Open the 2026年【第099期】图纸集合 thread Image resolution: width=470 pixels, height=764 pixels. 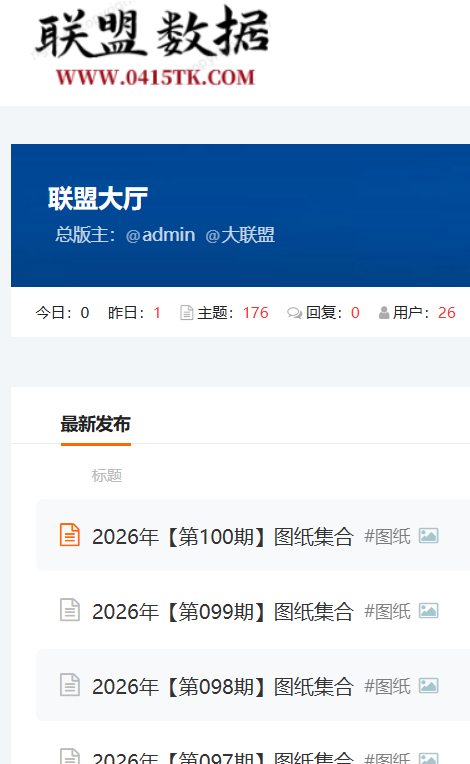223,611
